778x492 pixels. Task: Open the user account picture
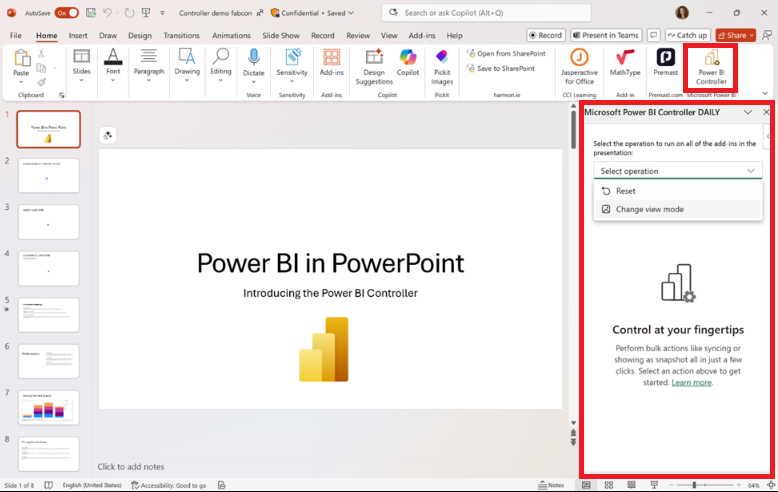point(682,13)
